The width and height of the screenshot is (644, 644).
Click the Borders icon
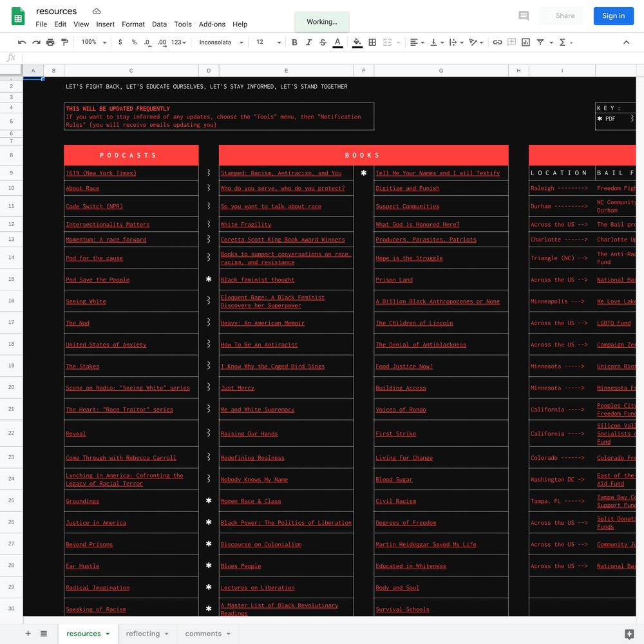[x=372, y=43]
